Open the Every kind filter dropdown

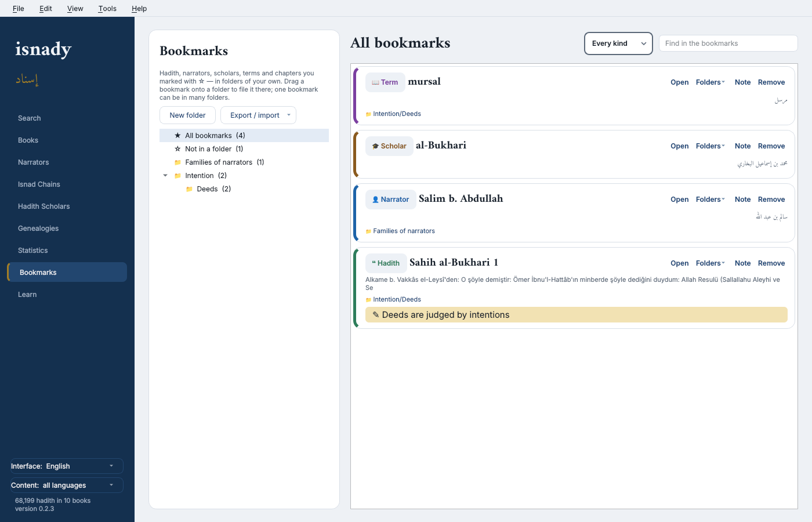tap(618, 43)
